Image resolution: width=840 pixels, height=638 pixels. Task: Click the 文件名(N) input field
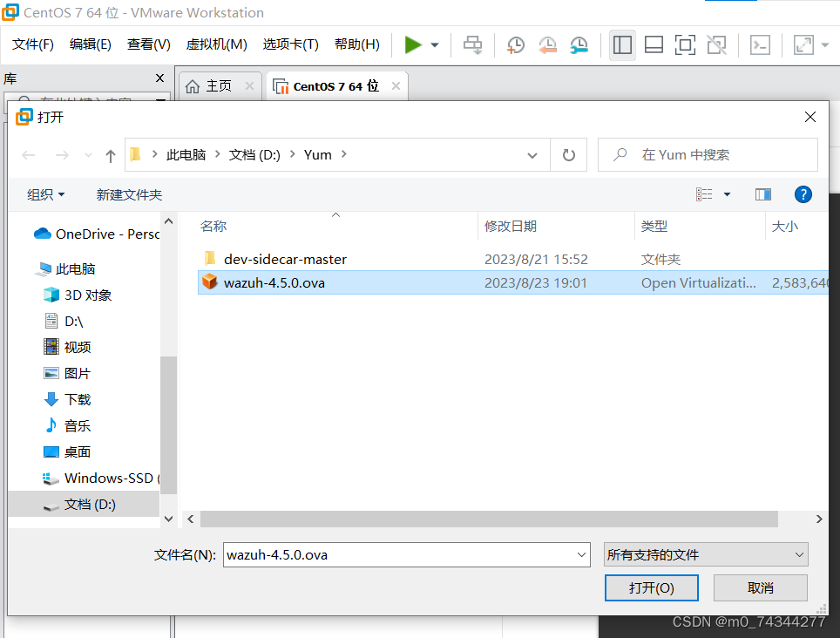407,555
